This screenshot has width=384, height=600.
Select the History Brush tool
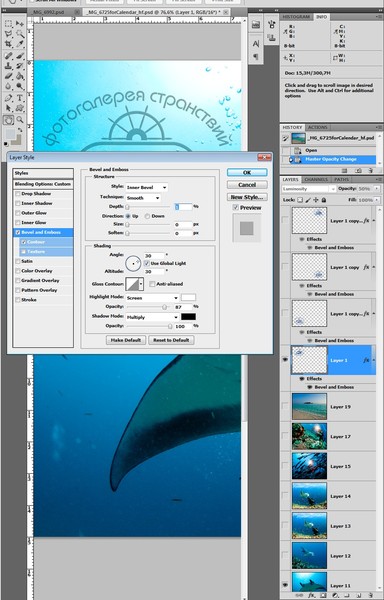coord(20,66)
